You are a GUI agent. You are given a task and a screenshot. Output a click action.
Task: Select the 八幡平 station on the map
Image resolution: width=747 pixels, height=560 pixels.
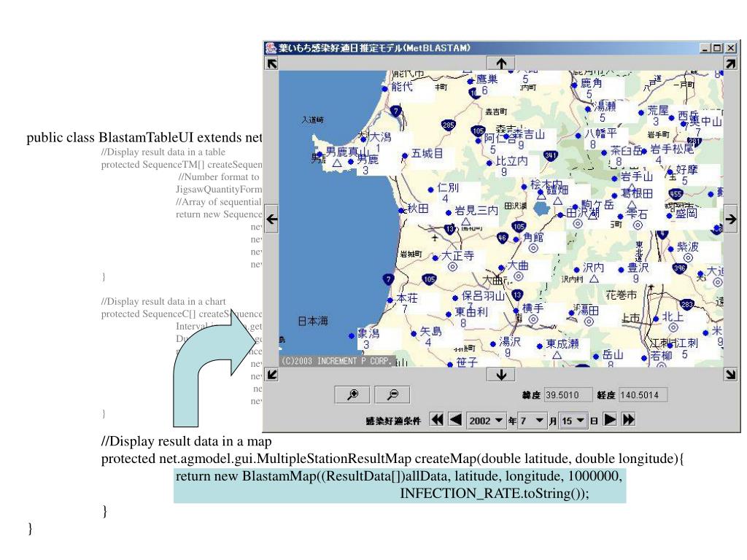[x=578, y=136]
